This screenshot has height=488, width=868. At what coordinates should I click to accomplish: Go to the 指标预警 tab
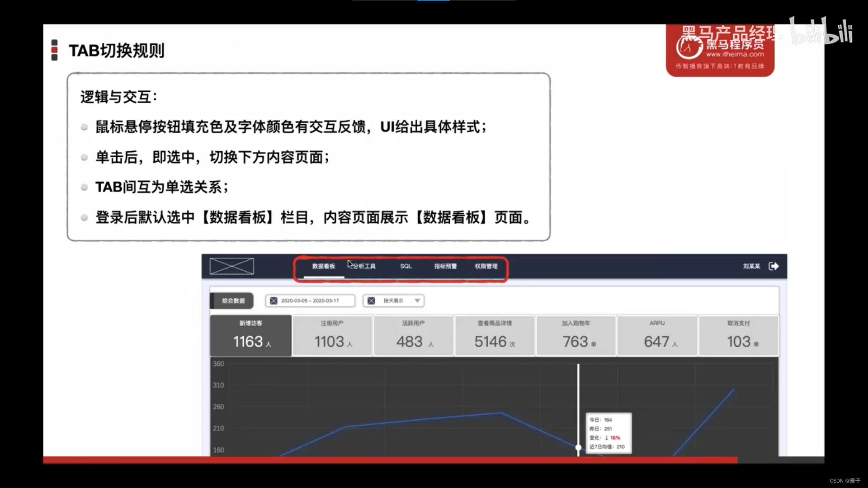click(445, 266)
